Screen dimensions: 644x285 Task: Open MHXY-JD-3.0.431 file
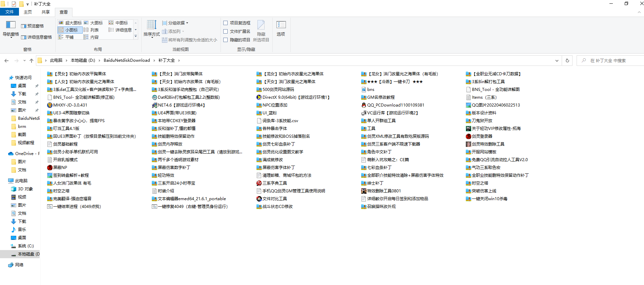pos(67,105)
